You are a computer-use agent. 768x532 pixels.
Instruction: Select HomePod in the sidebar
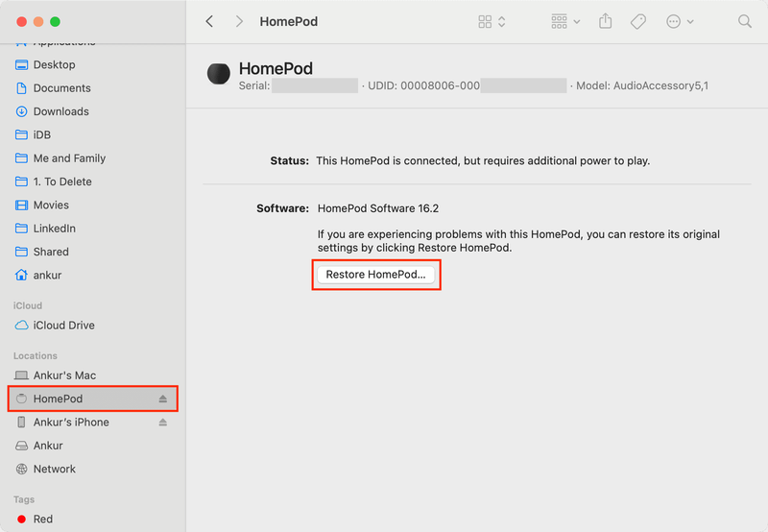[93, 399]
